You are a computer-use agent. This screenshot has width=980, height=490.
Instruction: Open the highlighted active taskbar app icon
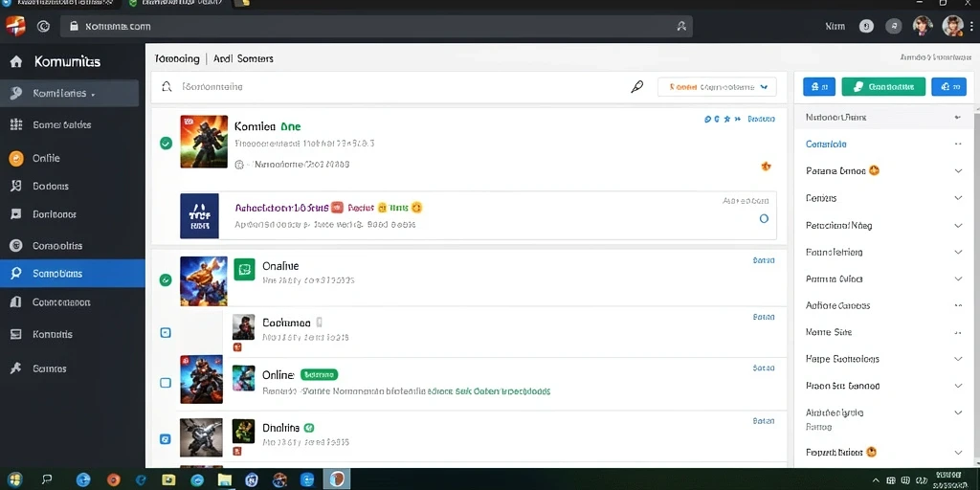(337, 479)
